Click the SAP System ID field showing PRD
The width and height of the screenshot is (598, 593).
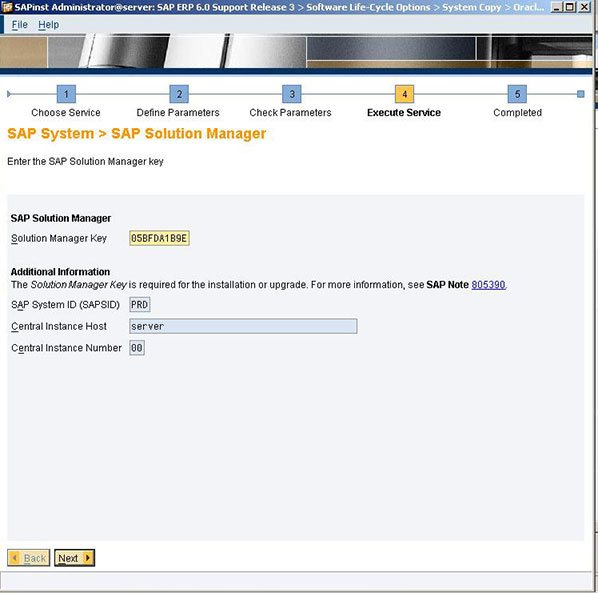(x=140, y=305)
